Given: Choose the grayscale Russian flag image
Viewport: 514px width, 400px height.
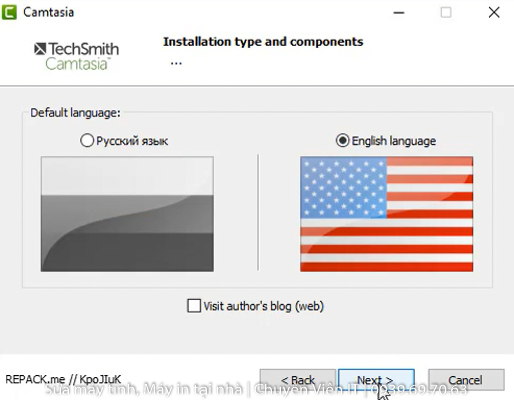Looking at the screenshot, I should coord(127,214).
